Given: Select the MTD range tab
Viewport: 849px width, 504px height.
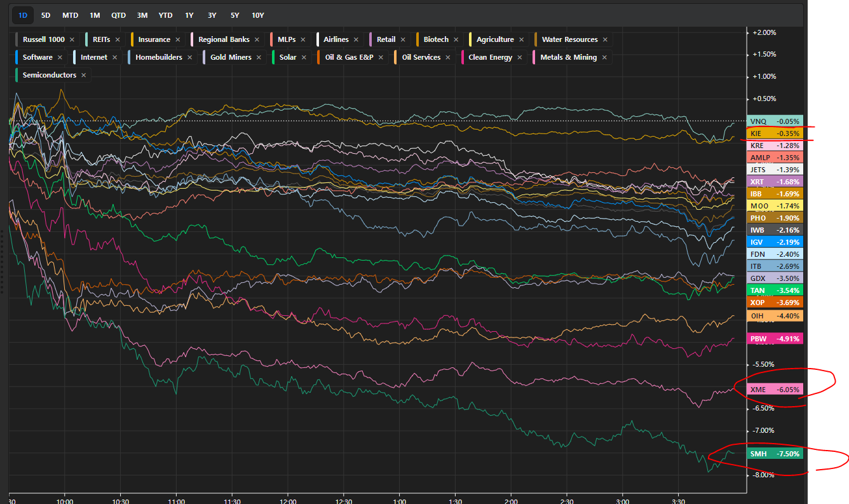Looking at the screenshot, I should click(70, 15).
